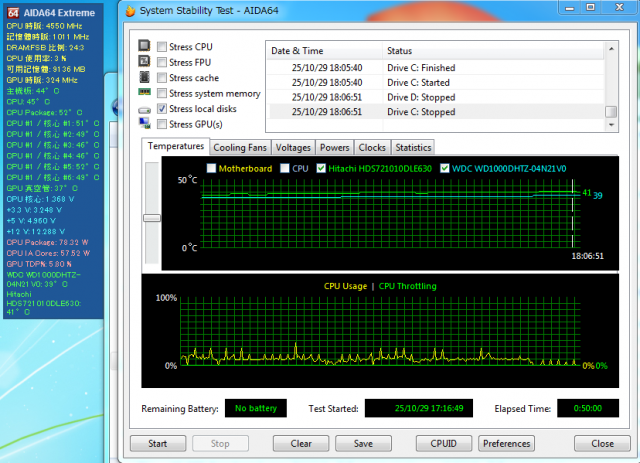
Task: Click the RAM module icon beside Stress system memory
Action: coord(144,92)
